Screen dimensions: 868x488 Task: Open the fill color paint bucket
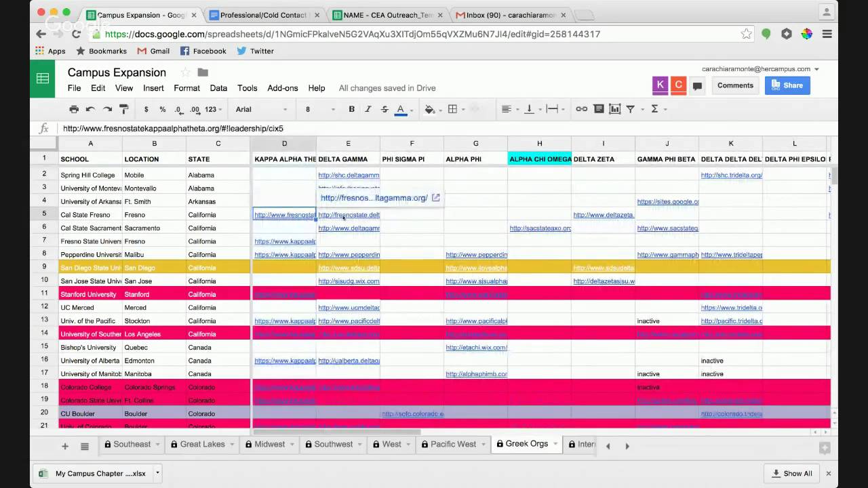(x=431, y=109)
